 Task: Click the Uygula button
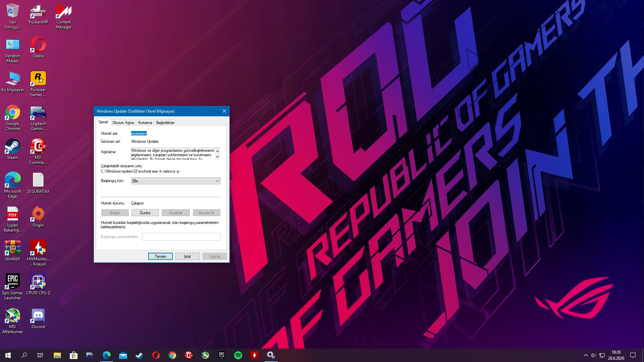click(215, 256)
